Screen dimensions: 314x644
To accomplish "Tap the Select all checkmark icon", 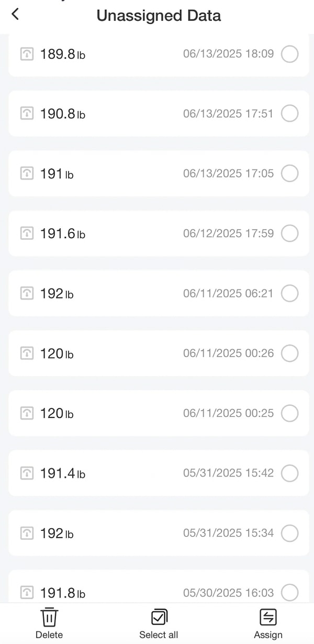I will point(159,617).
